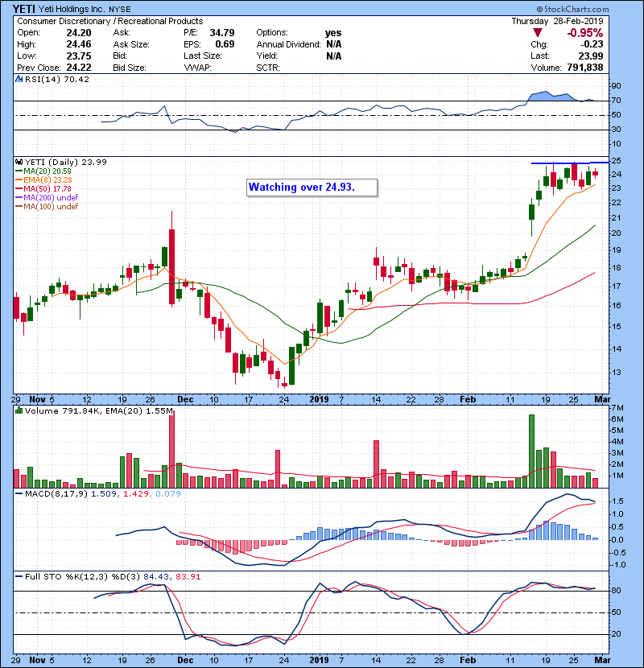Click the Open price 24.20
The image size is (644, 668).
pyautogui.click(x=79, y=33)
